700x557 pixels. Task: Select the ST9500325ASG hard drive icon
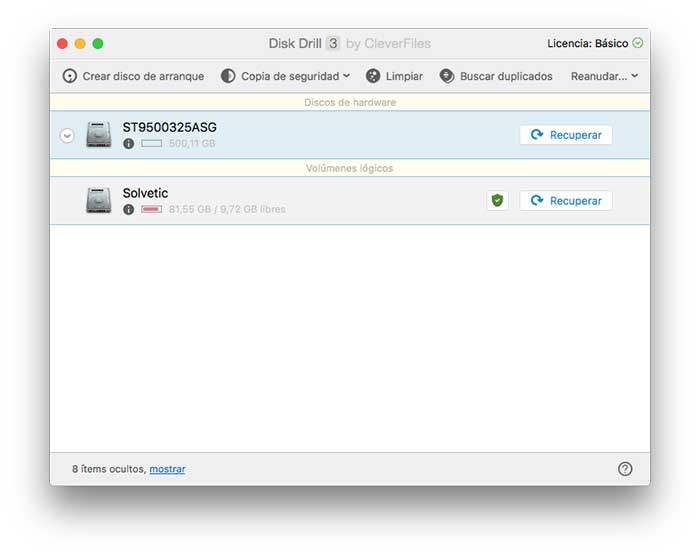point(99,134)
